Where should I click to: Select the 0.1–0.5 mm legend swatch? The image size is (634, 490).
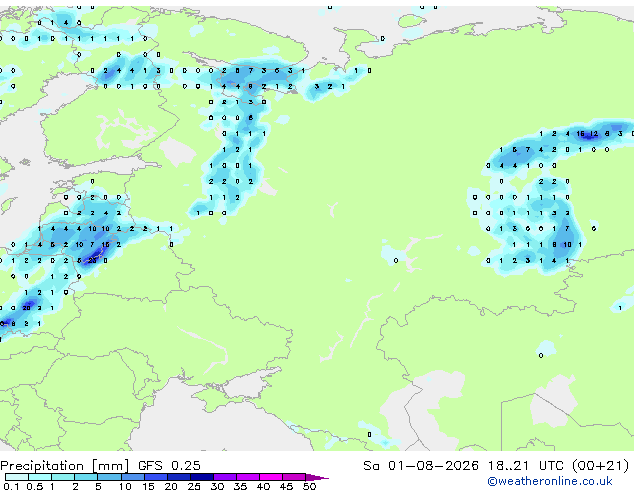tap(17, 477)
